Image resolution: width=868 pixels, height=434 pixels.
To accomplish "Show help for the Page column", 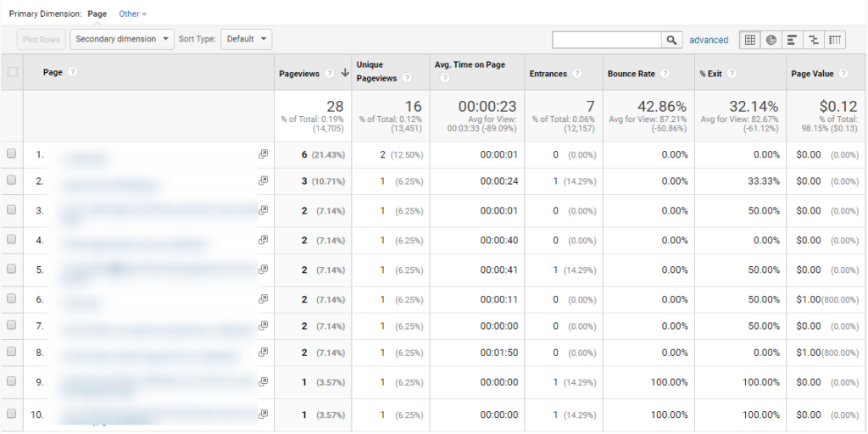I will pos(72,72).
